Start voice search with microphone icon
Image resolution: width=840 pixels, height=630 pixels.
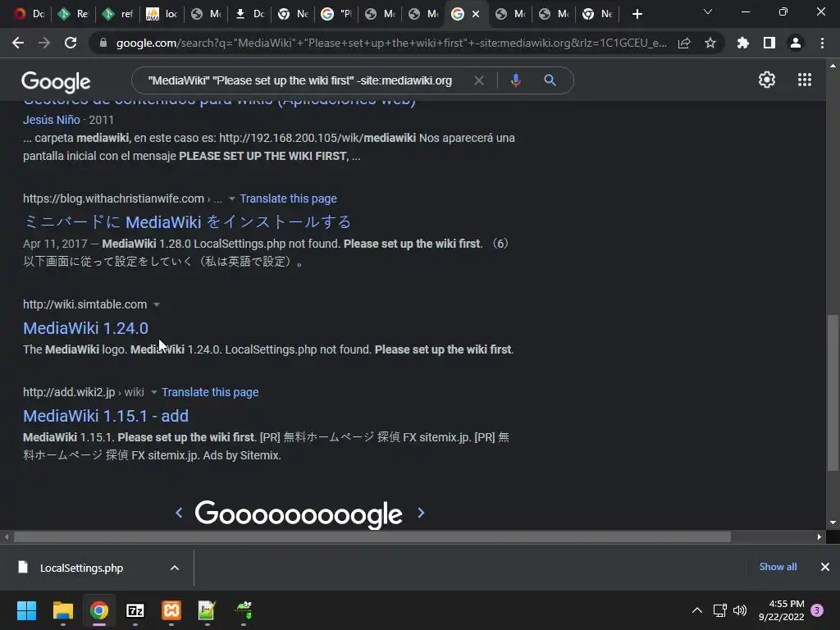[515, 80]
